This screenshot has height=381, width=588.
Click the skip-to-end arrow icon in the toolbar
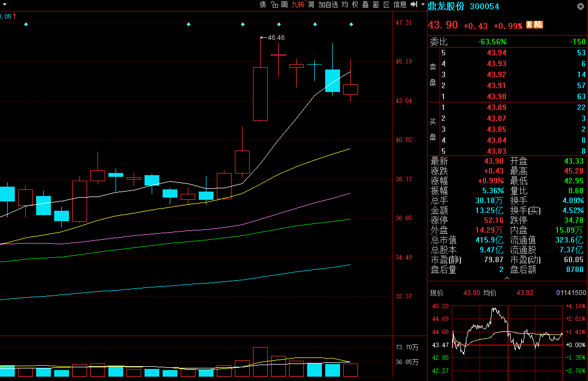(414, 5)
